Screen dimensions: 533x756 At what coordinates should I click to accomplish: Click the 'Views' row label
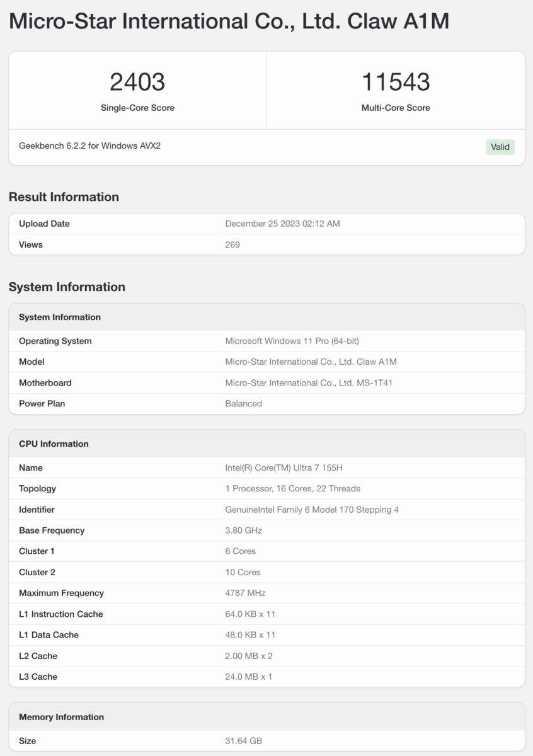pyautogui.click(x=31, y=244)
